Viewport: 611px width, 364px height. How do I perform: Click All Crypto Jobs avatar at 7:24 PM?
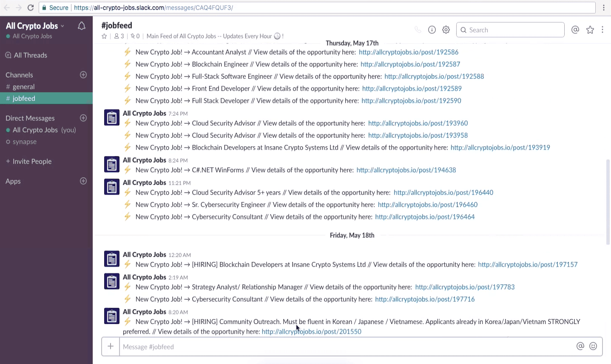click(x=112, y=117)
